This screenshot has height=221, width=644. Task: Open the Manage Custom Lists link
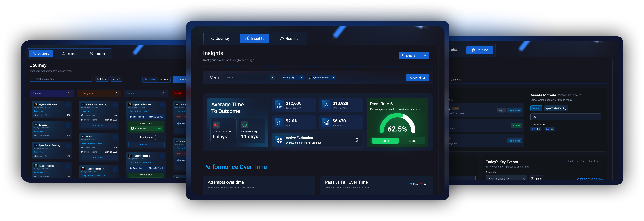(x=591, y=179)
